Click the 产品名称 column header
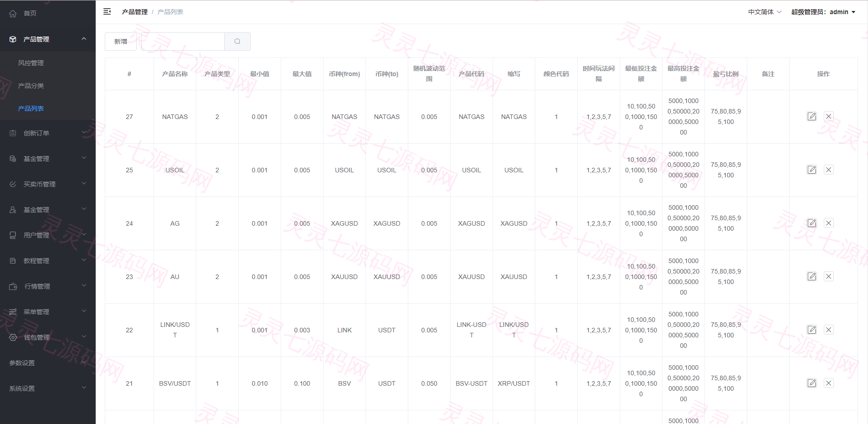 [x=175, y=74]
